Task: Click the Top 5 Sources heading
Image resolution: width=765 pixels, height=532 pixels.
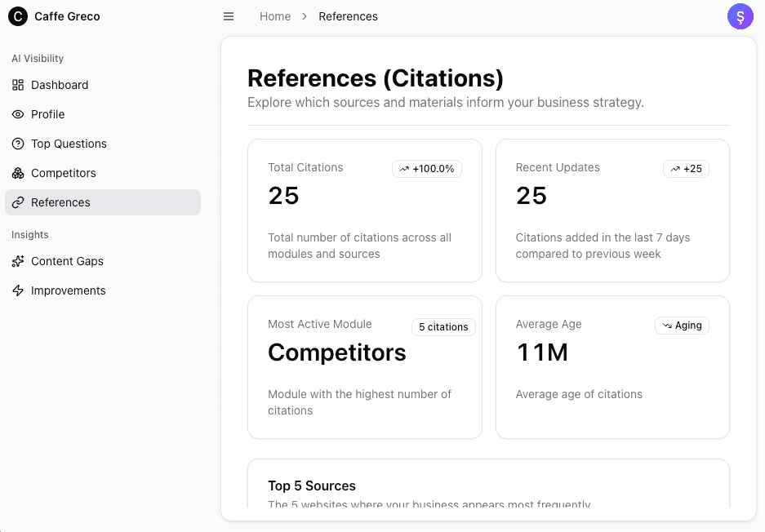Action: 312,485
